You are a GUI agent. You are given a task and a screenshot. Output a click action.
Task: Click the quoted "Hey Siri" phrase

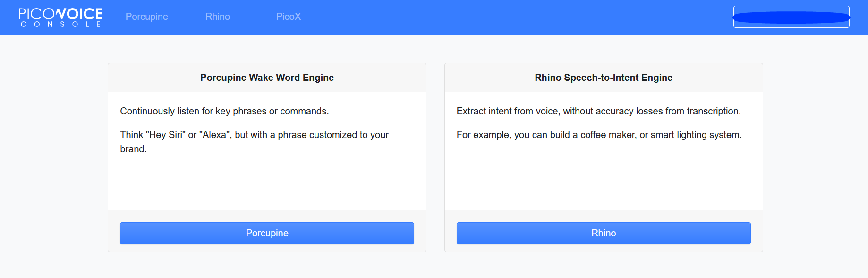click(x=166, y=135)
